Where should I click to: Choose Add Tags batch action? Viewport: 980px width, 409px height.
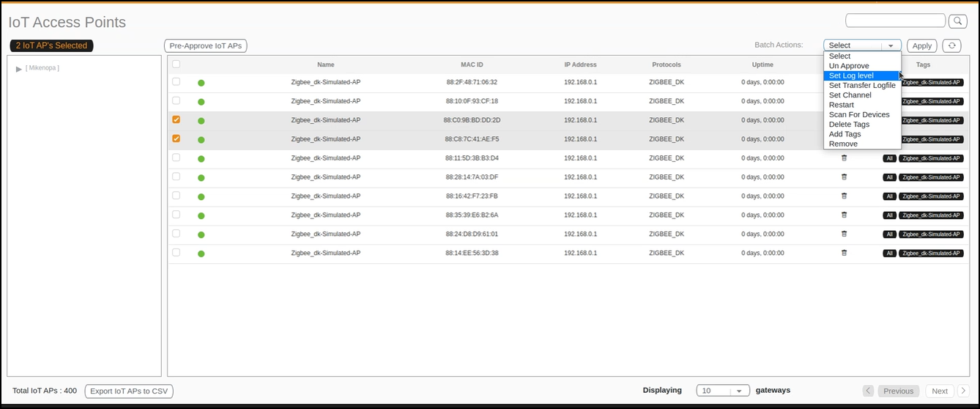coord(862,134)
